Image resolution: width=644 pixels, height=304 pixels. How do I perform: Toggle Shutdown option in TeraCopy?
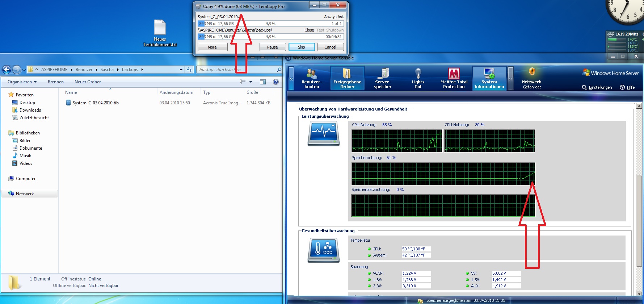(335, 30)
